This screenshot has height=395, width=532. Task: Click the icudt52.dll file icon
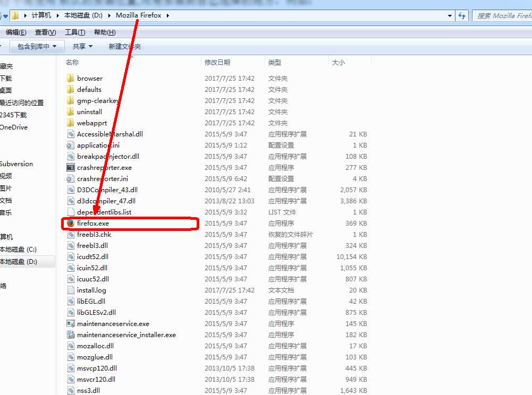70,256
